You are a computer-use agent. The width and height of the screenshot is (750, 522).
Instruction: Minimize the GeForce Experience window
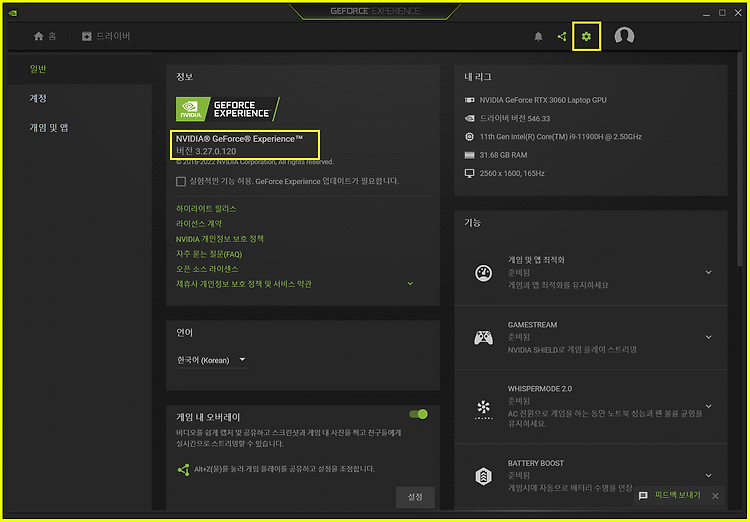706,13
